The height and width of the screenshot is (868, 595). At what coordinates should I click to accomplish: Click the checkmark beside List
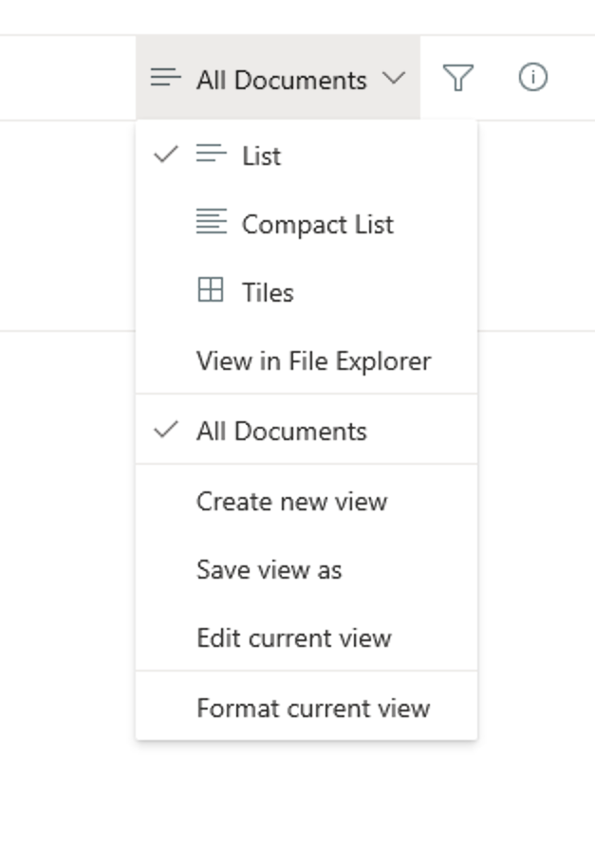166,155
